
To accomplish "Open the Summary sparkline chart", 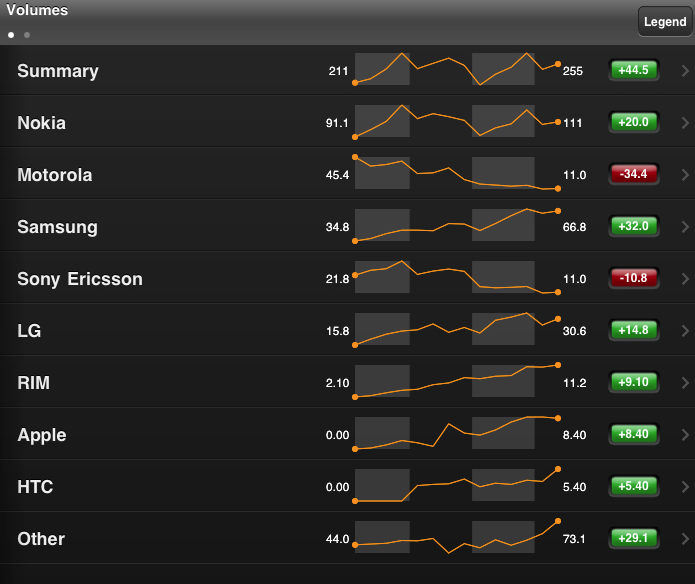I will [457, 69].
